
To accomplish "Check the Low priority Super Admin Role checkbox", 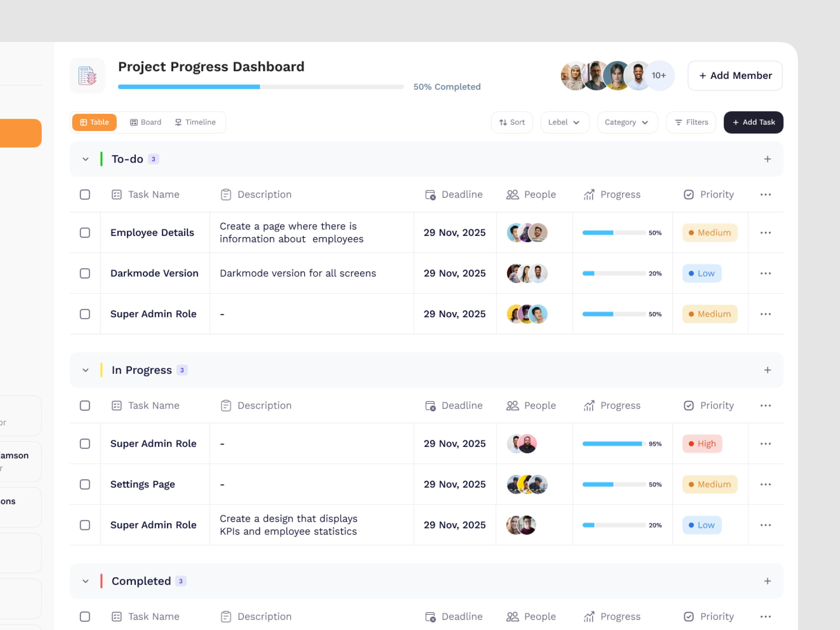I will pos(85,525).
